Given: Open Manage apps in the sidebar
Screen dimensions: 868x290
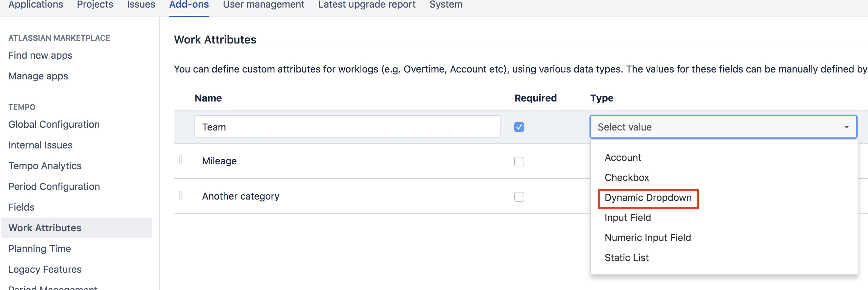Looking at the screenshot, I should (38, 76).
